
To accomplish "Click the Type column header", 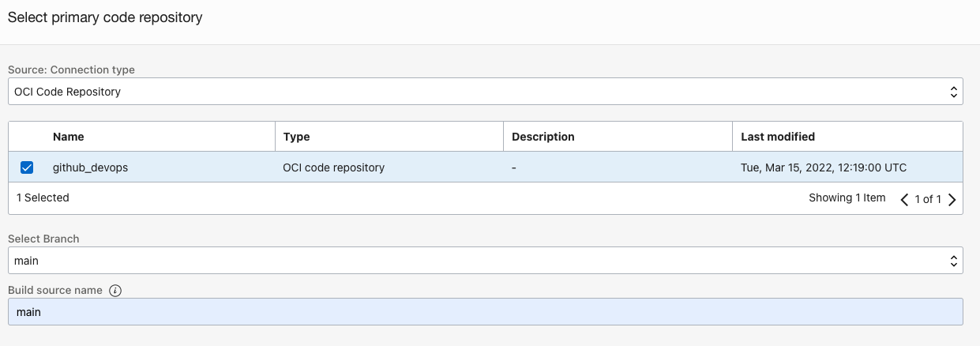I will [296, 137].
